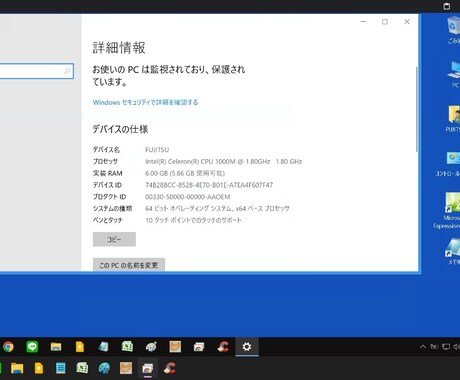Open File Explorer in the lower taskbar

tap(17, 368)
